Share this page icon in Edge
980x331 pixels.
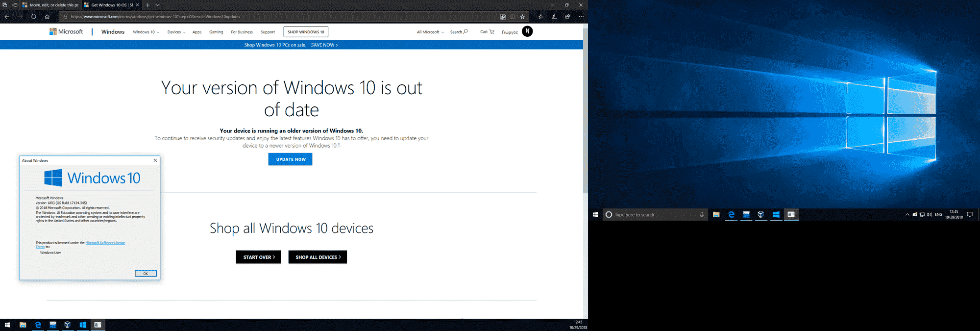click(x=567, y=17)
